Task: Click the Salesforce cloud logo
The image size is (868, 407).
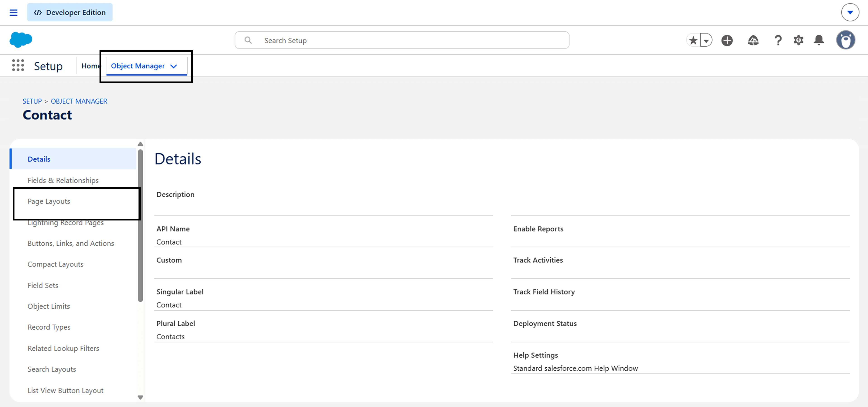Action: pyautogui.click(x=21, y=40)
